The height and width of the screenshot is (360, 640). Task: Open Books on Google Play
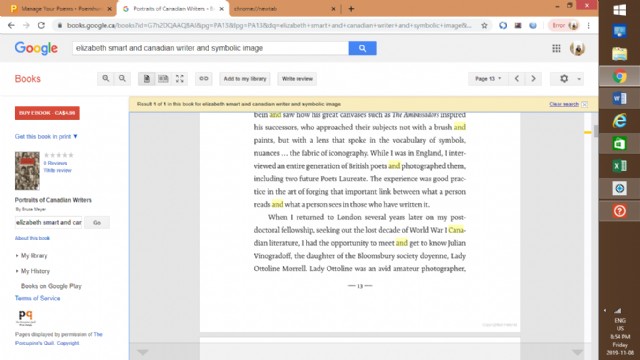[51, 286]
